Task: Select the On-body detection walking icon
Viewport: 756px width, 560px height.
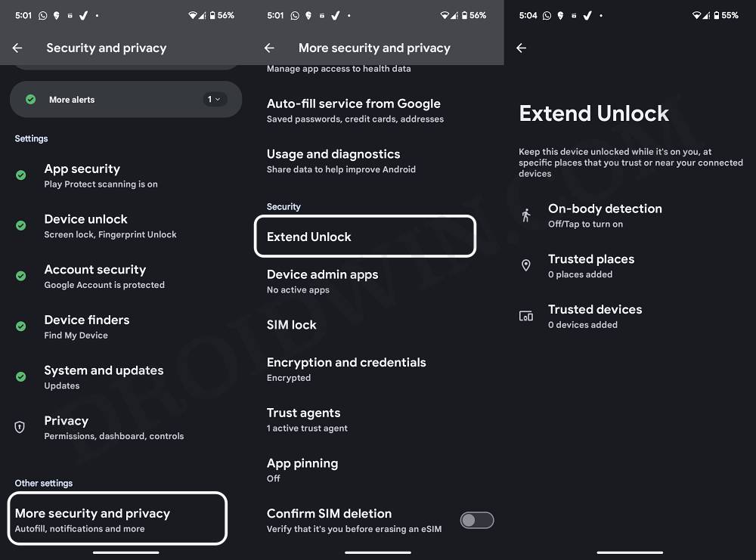Action: tap(525, 215)
